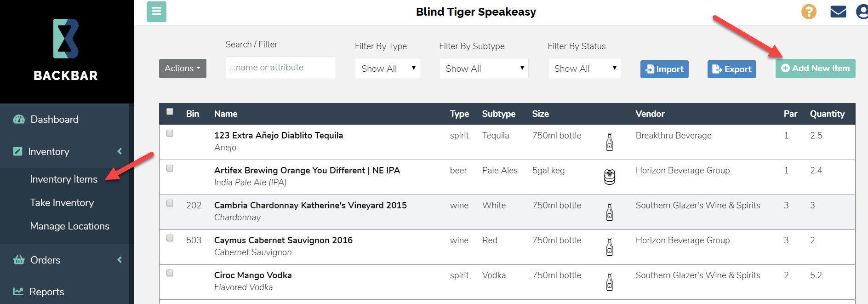This screenshot has height=304, width=868.
Task: Click the Export button
Action: tap(731, 69)
